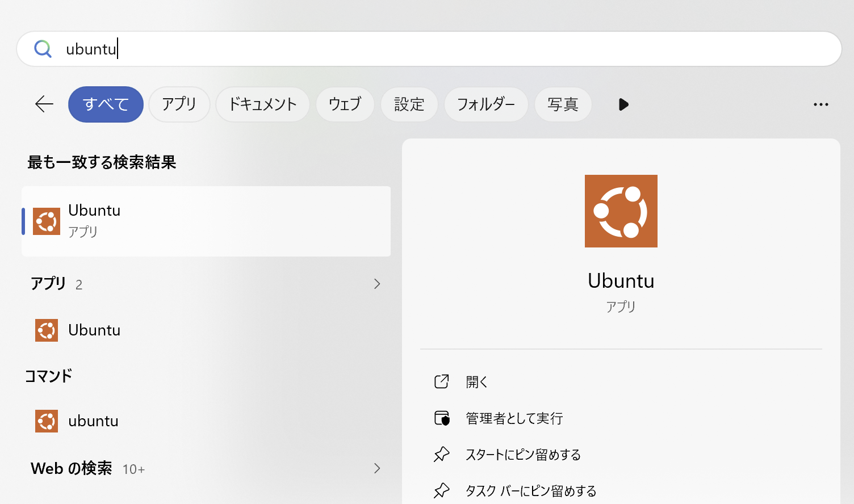This screenshot has height=504, width=854.
Task: Click the 最も一致する検索結果 heading
Action: click(x=102, y=162)
